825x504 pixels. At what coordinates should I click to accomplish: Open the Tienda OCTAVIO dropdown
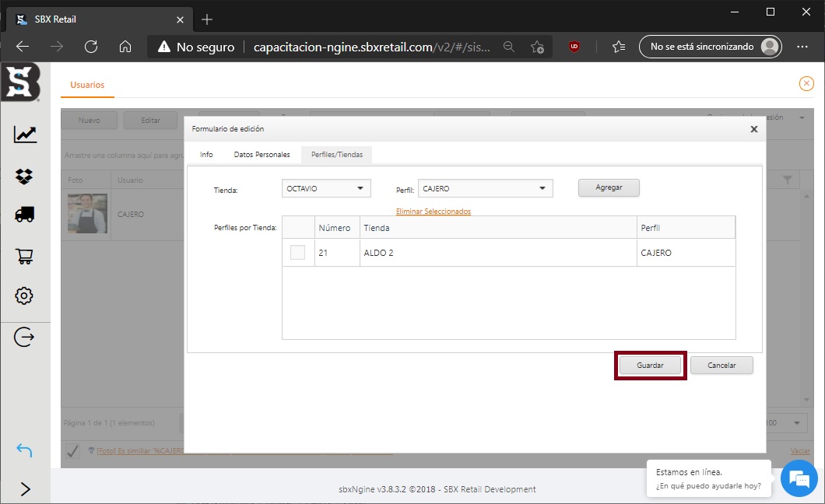pos(326,188)
